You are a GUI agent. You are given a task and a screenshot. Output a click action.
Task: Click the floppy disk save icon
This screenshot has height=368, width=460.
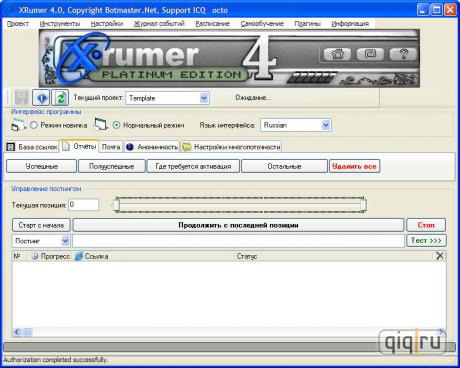21,98
